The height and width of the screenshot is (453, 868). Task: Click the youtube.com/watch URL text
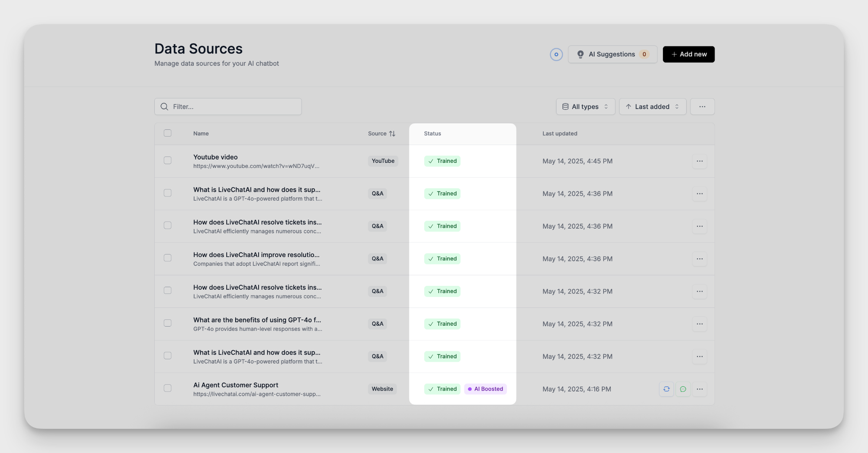[256, 166]
